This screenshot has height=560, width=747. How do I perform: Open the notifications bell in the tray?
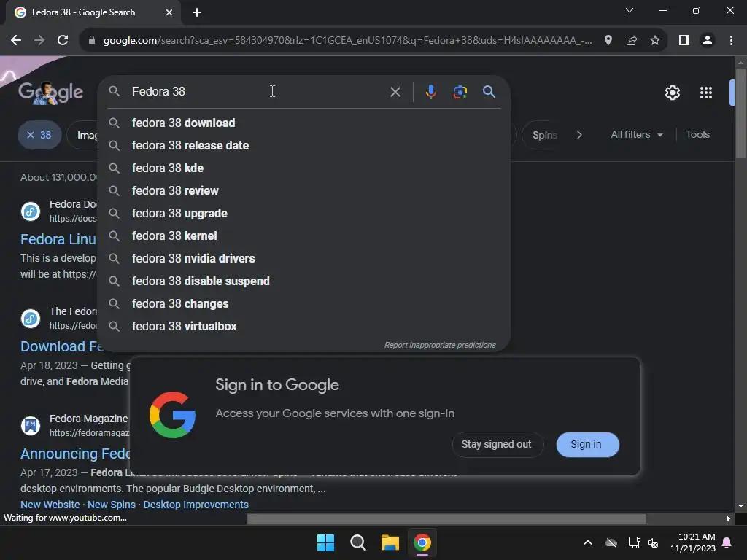pos(727,542)
